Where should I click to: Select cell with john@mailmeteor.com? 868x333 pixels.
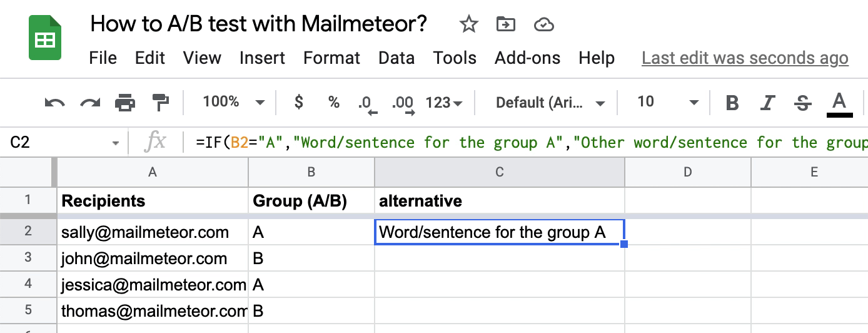pyautogui.click(x=153, y=259)
